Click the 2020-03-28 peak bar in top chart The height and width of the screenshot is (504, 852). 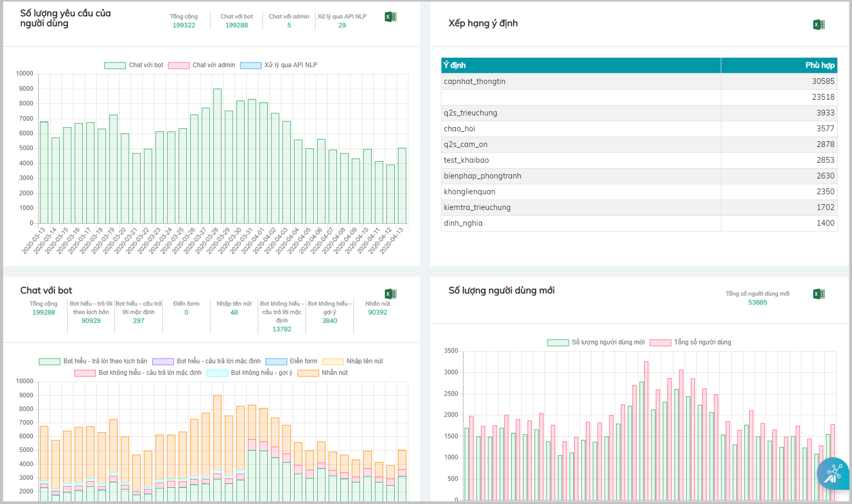217,156
